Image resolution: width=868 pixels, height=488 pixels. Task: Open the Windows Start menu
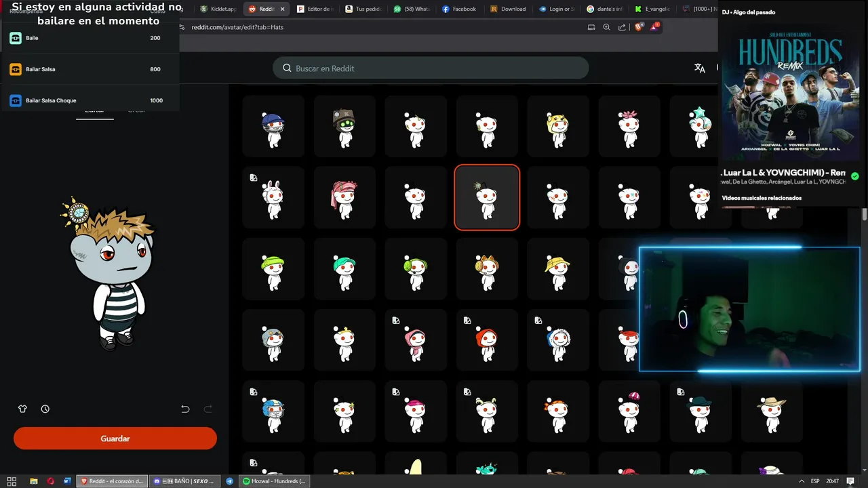click(12, 481)
